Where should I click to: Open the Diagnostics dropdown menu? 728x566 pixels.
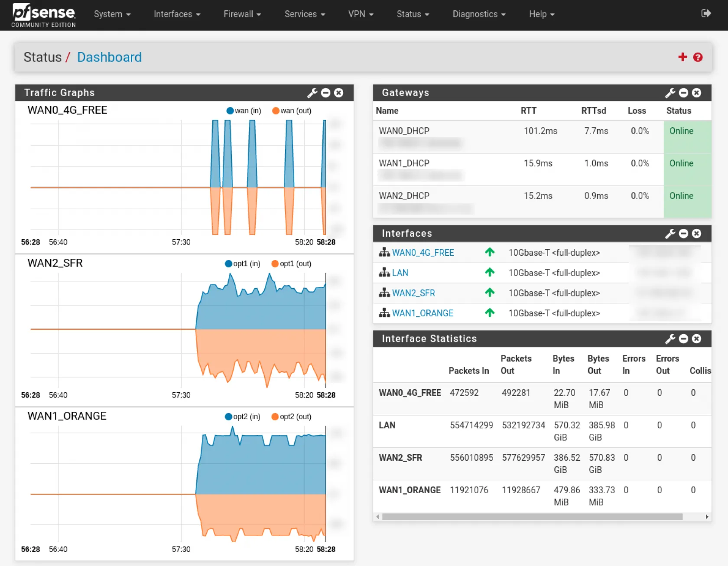pyautogui.click(x=479, y=14)
